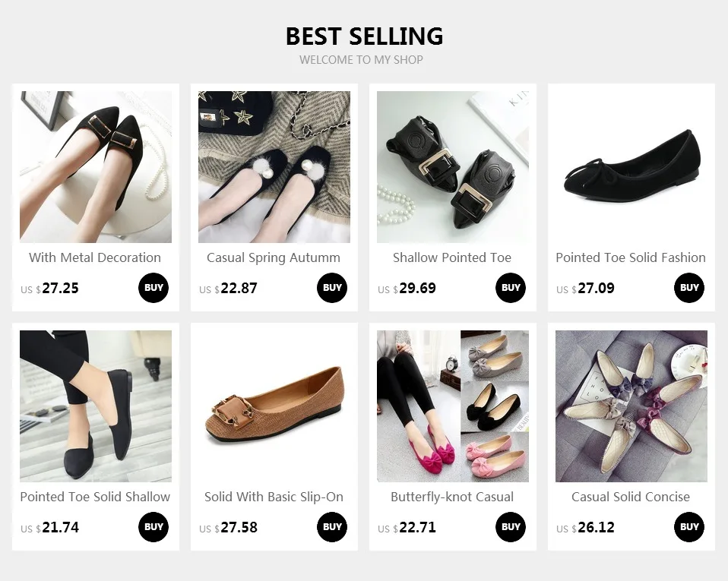
Task: Open the black bow ballet flat photo
Action: coord(631,167)
